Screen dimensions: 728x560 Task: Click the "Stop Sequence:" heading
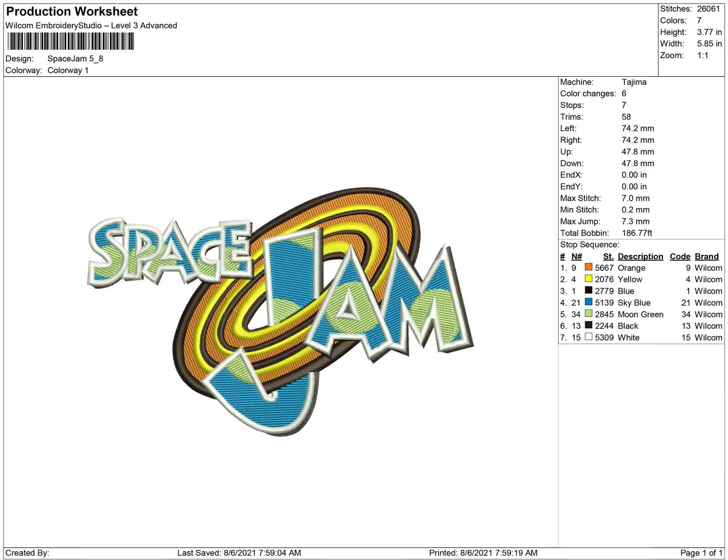pos(590,245)
